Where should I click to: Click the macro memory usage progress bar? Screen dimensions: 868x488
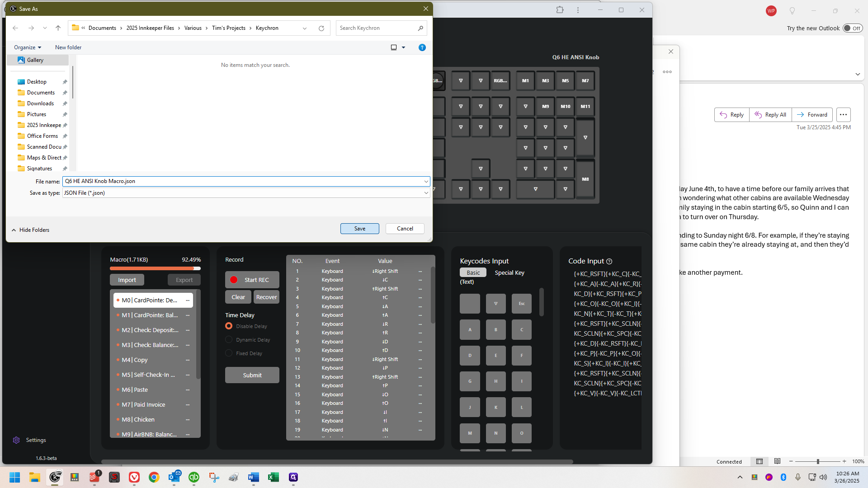pos(155,269)
